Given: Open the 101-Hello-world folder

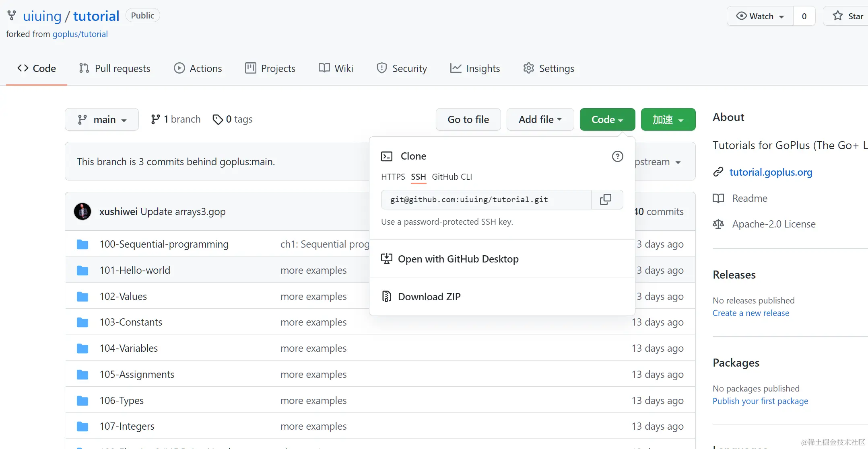Looking at the screenshot, I should click(135, 270).
